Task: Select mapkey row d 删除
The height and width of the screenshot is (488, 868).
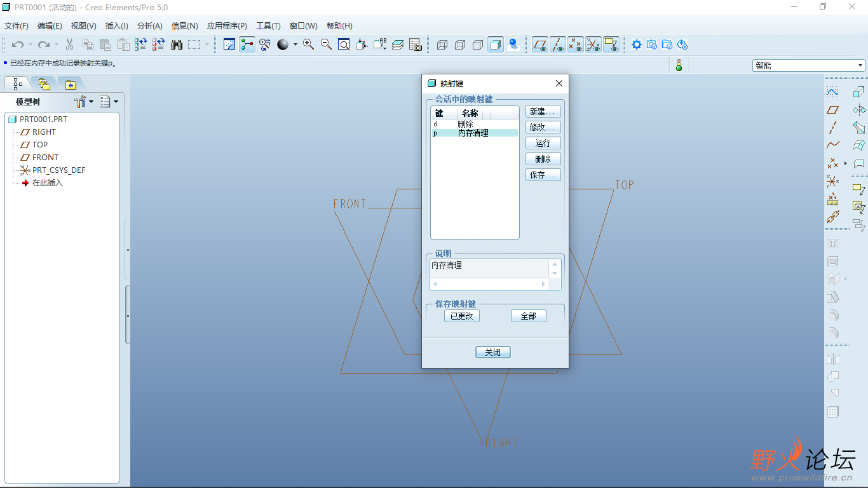Action: pos(475,124)
